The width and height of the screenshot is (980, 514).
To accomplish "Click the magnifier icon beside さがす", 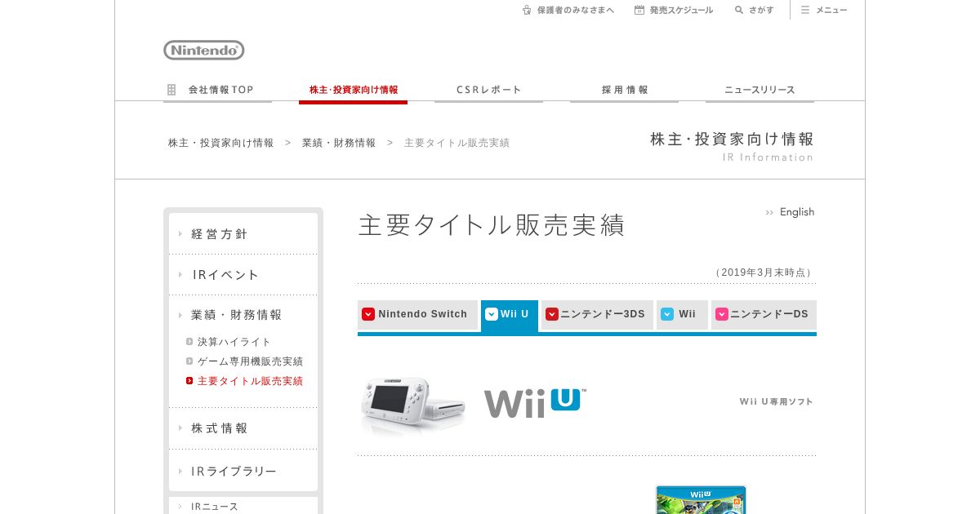I will point(739,10).
